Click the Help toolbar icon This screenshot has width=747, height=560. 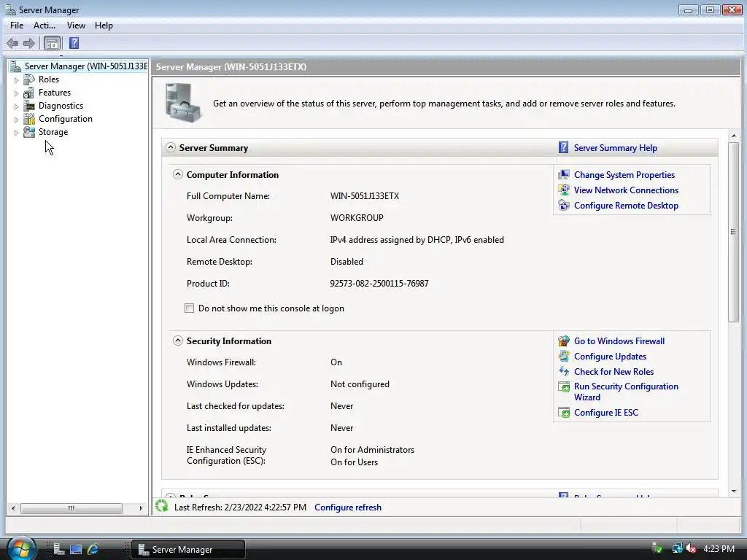coord(74,43)
